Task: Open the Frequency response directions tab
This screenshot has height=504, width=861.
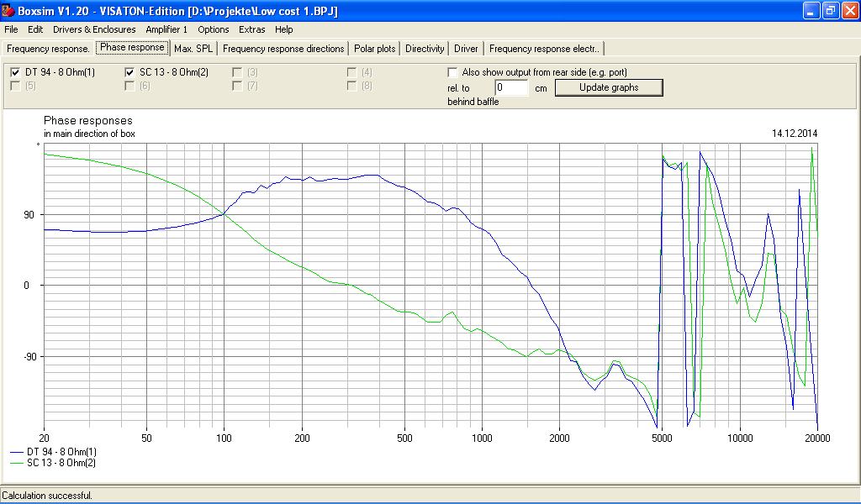Action: click(283, 49)
